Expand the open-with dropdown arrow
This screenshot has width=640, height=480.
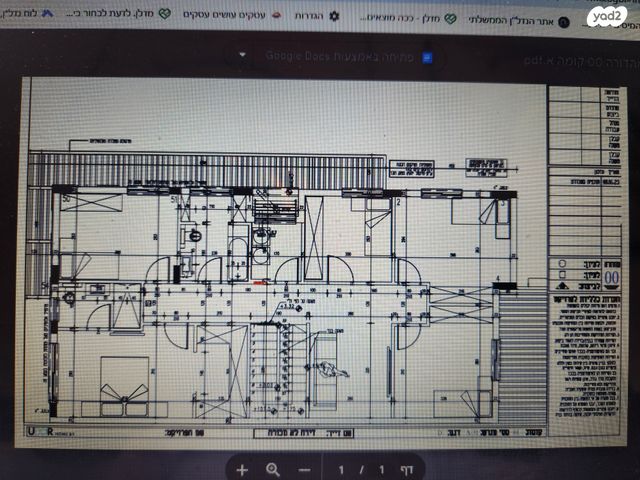tap(242, 57)
